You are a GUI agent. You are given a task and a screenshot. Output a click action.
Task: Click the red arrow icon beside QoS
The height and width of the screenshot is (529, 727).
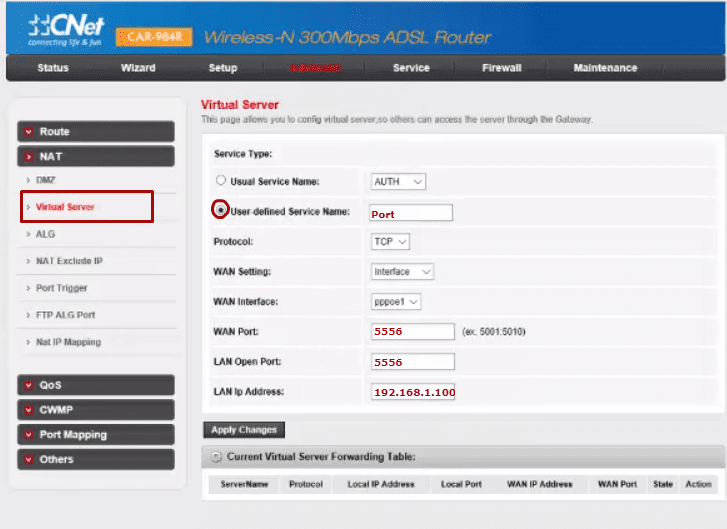29,385
